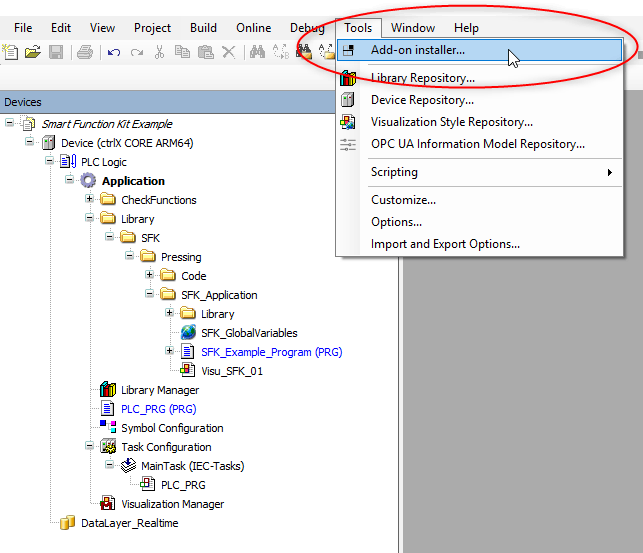The height and width of the screenshot is (553, 643).
Task: Open the Window menu
Action: point(413,28)
